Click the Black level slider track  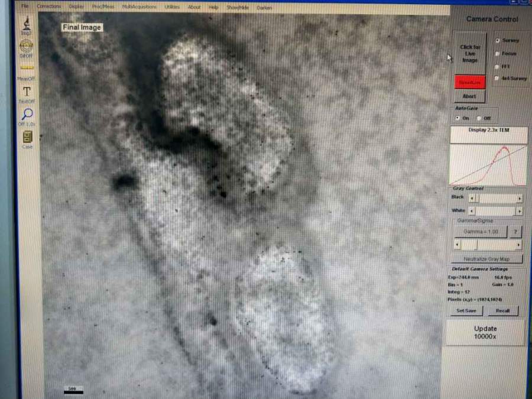[x=496, y=199]
